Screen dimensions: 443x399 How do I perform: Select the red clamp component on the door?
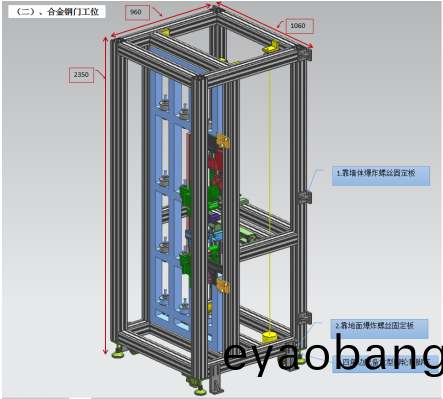pos(215,159)
